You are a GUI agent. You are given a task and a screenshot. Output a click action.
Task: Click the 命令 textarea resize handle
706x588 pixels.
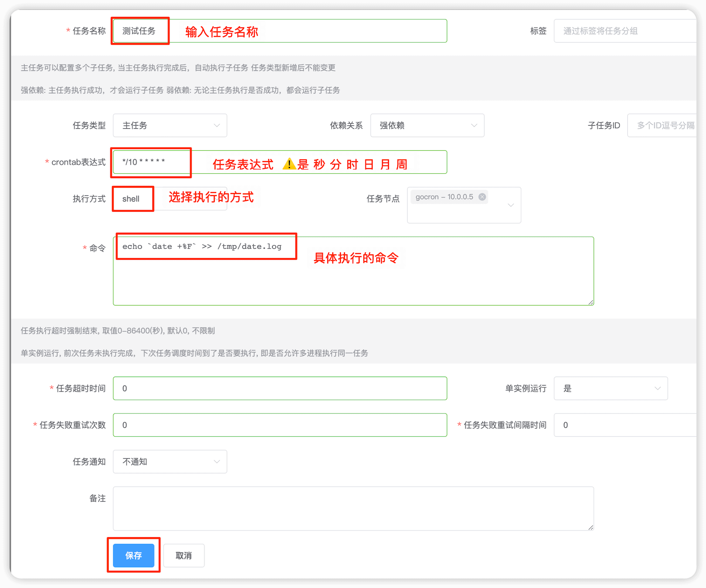click(x=591, y=302)
